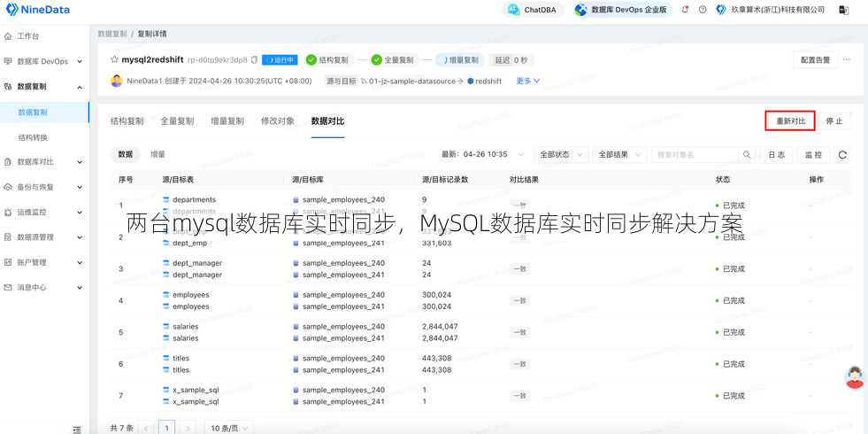
Task: Copy task ID rp-d0tp9ekr3dp8
Action: pos(255,60)
